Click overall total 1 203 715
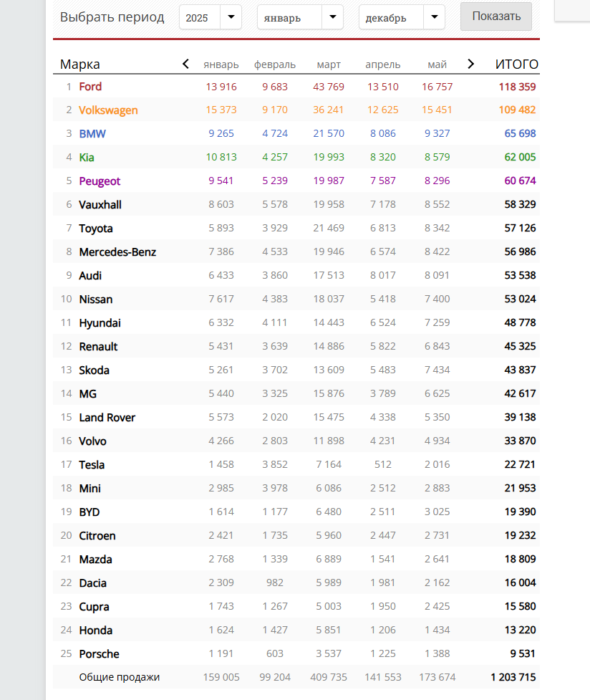Image resolution: width=590 pixels, height=700 pixels. pos(513,678)
